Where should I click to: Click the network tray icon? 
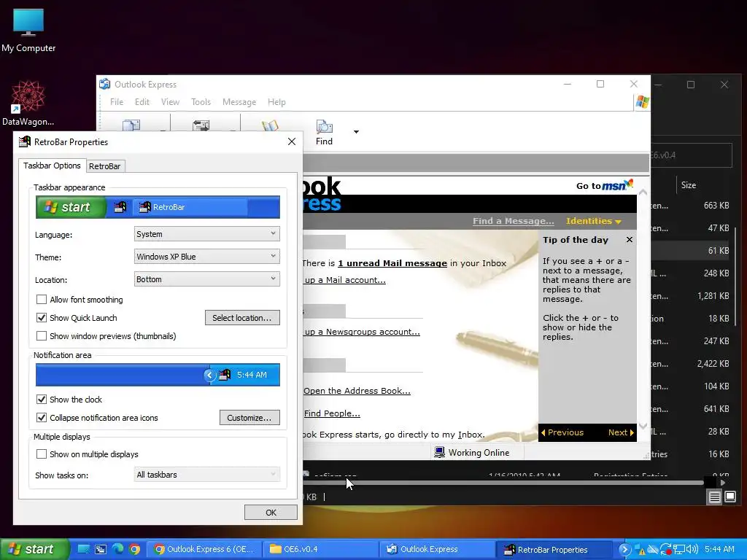(679, 550)
